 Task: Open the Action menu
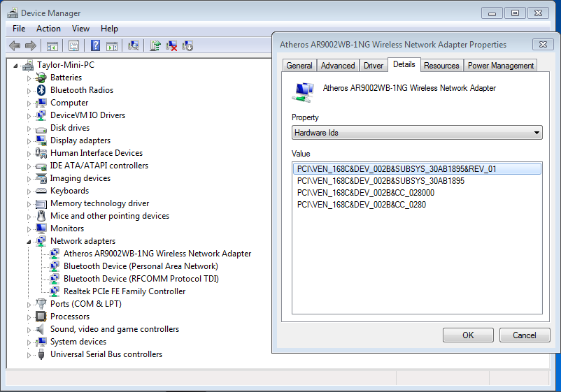(48, 29)
